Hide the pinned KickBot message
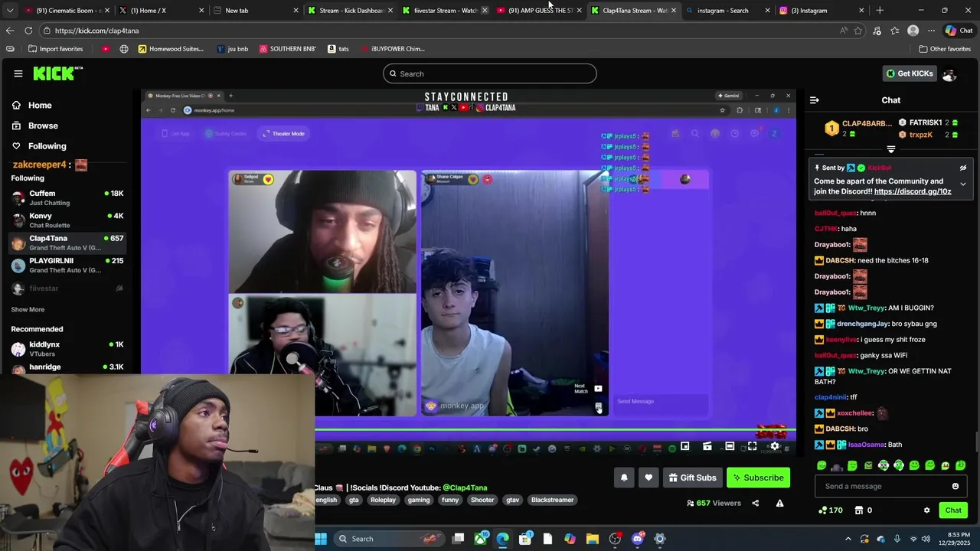 pos(963,168)
